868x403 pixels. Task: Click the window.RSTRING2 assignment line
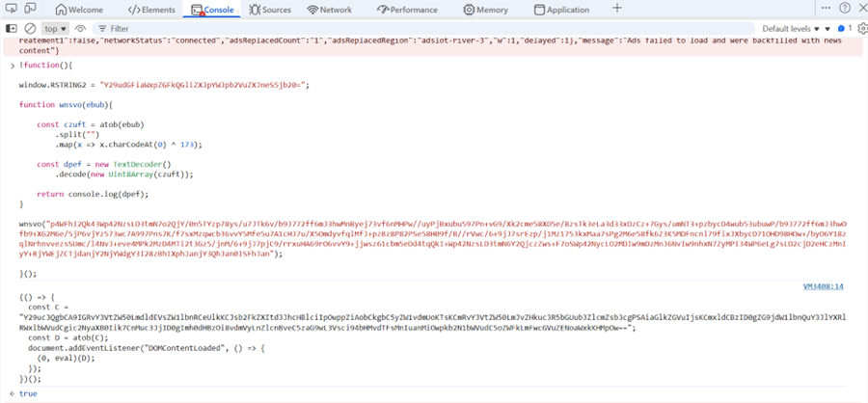(164, 85)
